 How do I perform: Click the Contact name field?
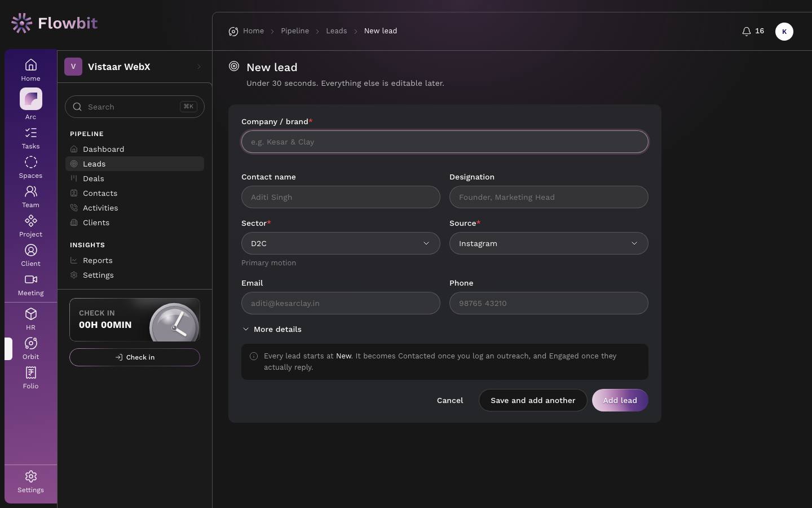click(341, 197)
